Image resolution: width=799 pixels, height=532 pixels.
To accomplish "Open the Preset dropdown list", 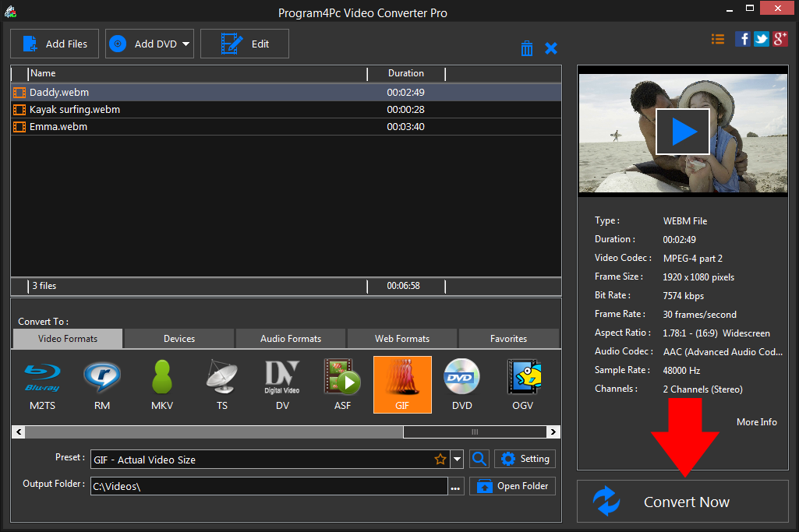I will (x=458, y=459).
